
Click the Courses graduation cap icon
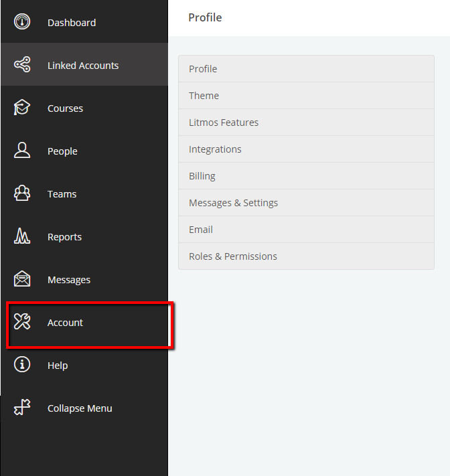click(22, 108)
